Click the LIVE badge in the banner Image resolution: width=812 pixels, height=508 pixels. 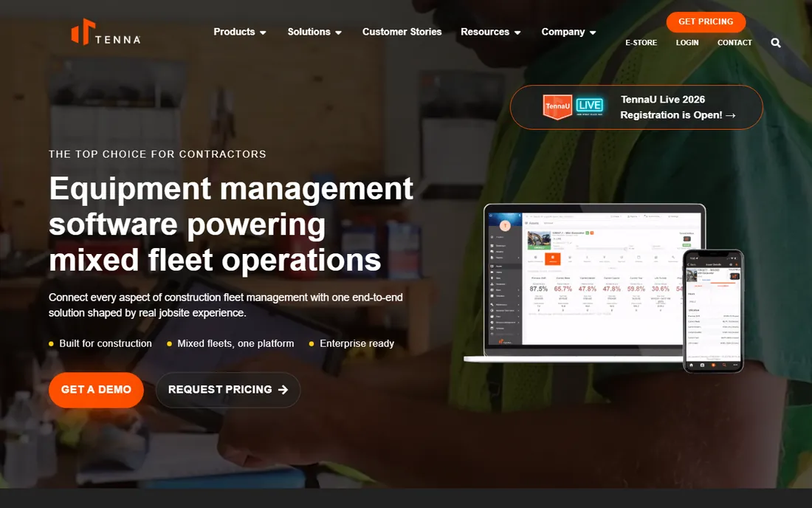[589, 106]
